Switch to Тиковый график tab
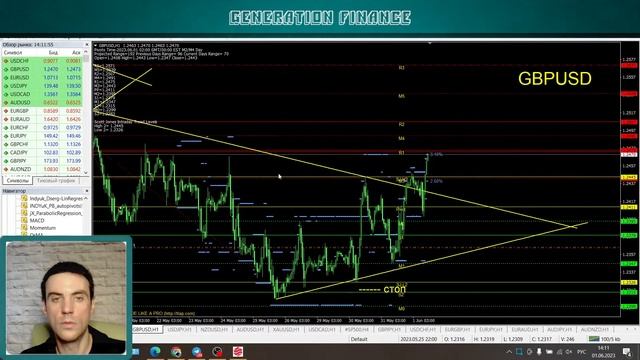The image size is (640, 360). point(56,180)
